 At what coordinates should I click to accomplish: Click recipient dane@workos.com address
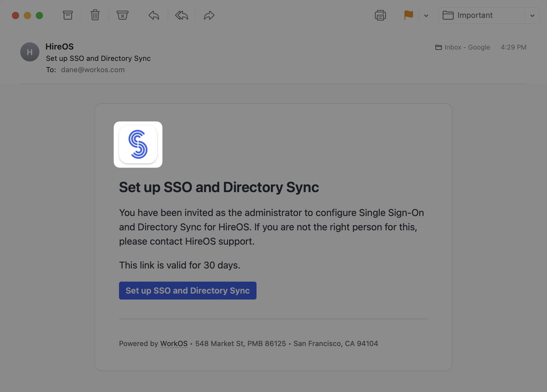tap(93, 70)
